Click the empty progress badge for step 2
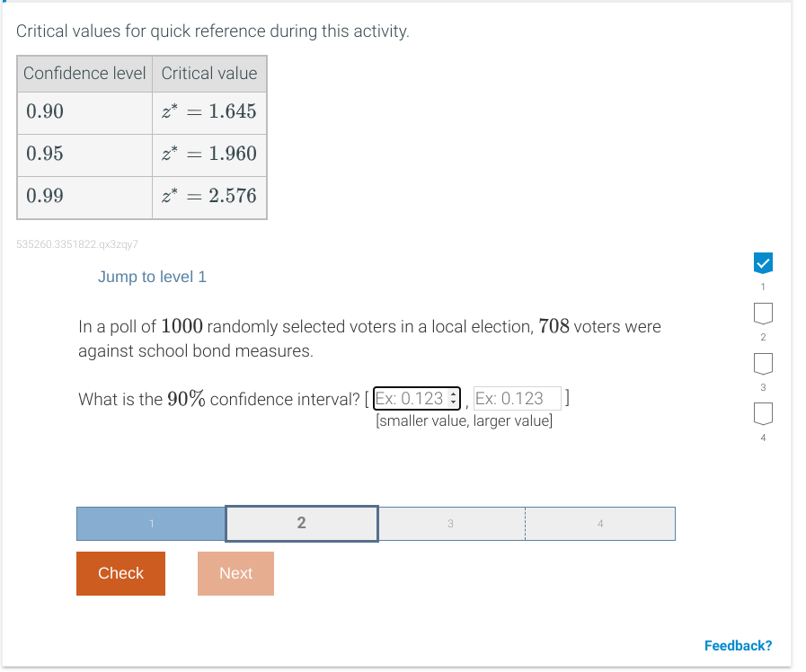 click(x=763, y=313)
